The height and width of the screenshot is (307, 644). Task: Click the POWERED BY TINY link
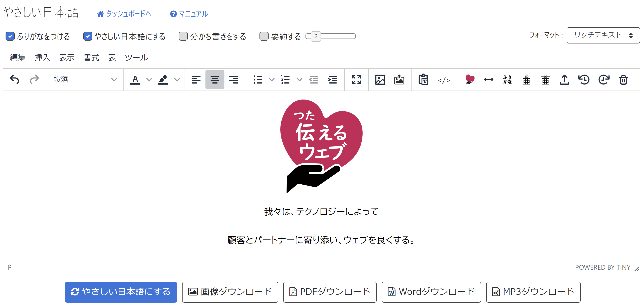point(603,267)
